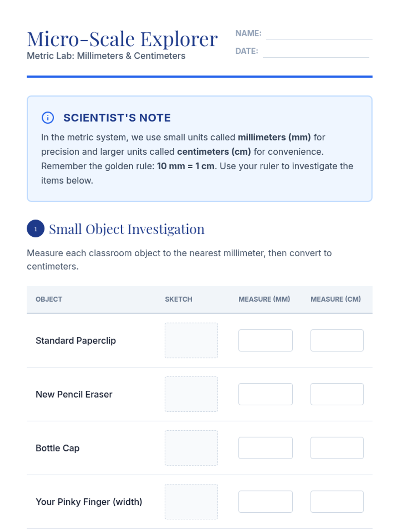The height and width of the screenshot is (532, 399).
Task: Select the Bottle Cap sketch box
Action: coord(191,448)
